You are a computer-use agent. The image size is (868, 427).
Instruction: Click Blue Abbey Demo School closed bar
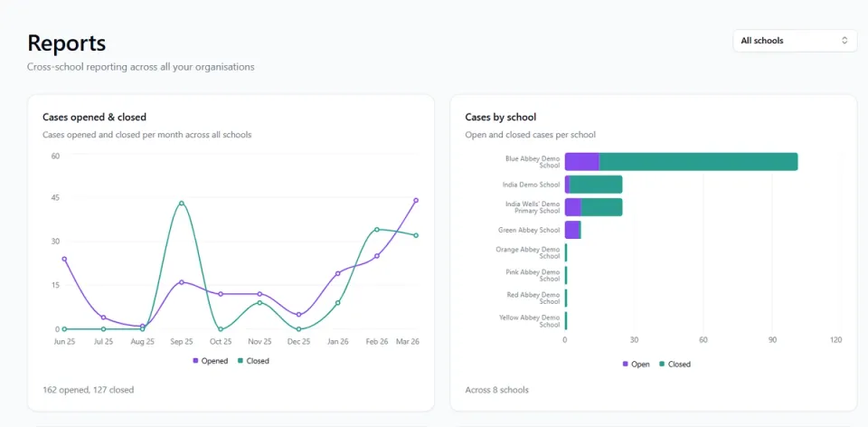[x=698, y=162]
